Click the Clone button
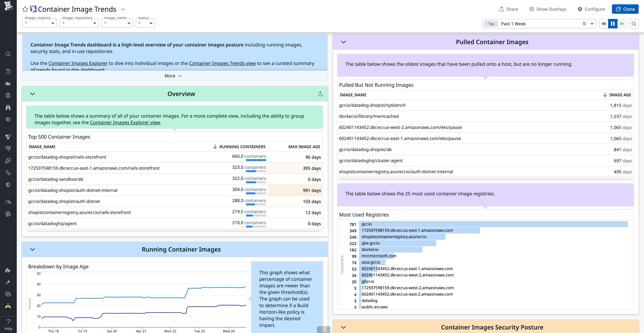 (x=625, y=9)
